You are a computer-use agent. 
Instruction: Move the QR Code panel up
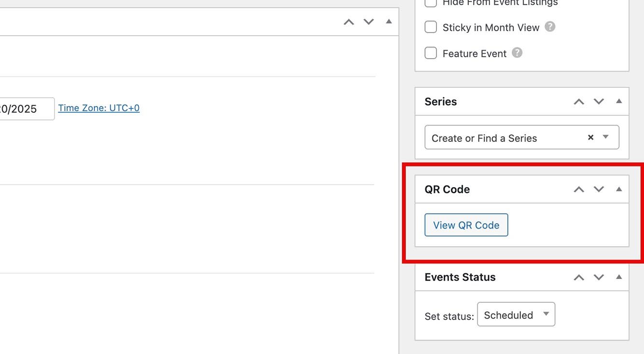point(578,190)
